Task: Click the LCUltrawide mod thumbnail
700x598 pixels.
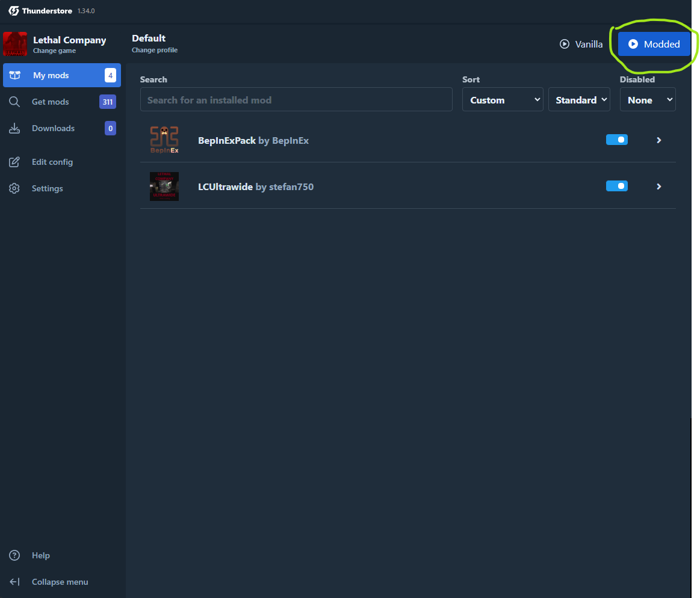Action: (164, 186)
